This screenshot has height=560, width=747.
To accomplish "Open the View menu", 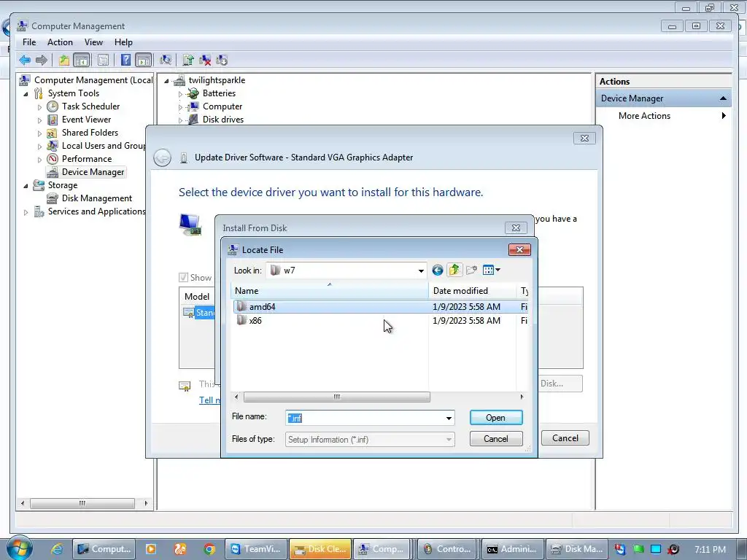I will (x=94, y=42).
